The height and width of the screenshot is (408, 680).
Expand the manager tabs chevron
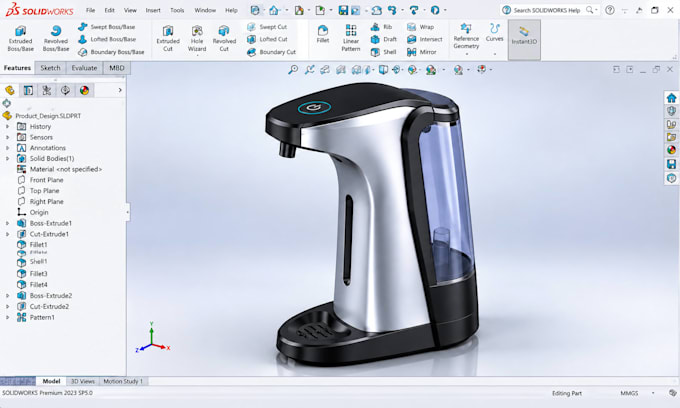pos(120,90)
